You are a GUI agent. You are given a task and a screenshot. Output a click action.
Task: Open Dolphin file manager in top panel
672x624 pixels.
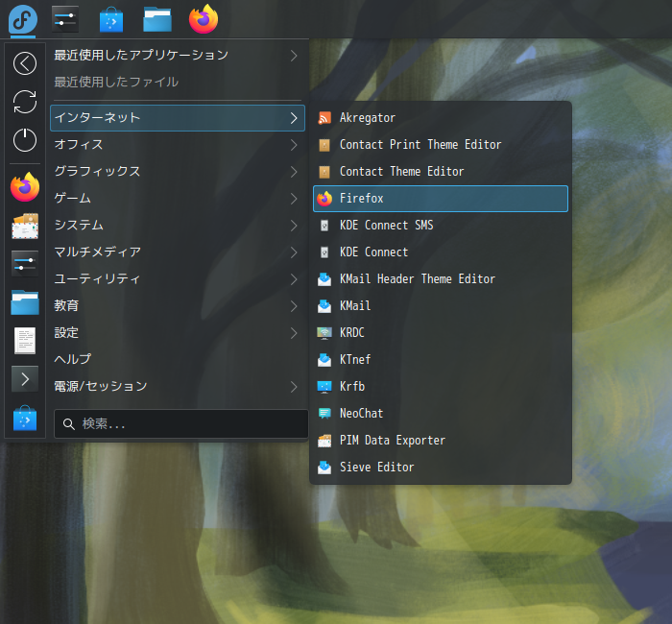point(157,20)
